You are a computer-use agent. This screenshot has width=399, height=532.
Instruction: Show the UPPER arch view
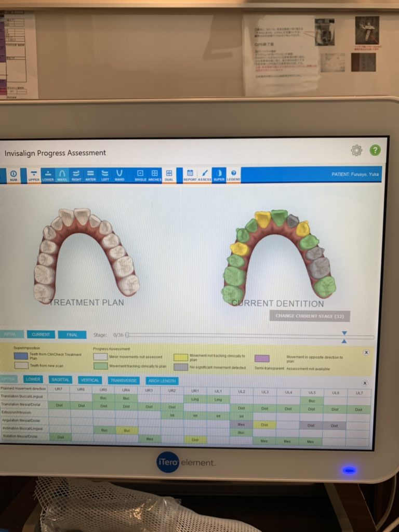pos(34,175)
